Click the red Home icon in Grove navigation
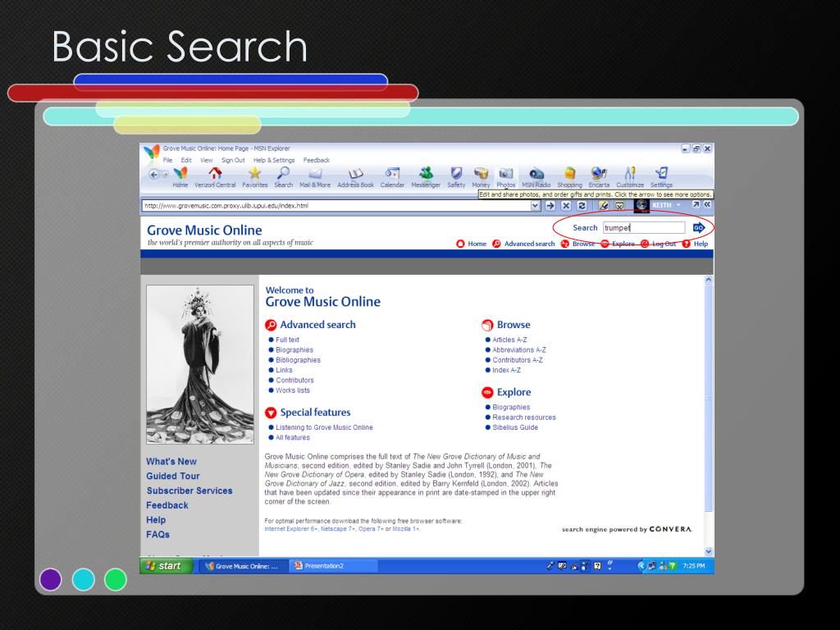840x630 pixels. pyautogui.click(x=460, y=244)
